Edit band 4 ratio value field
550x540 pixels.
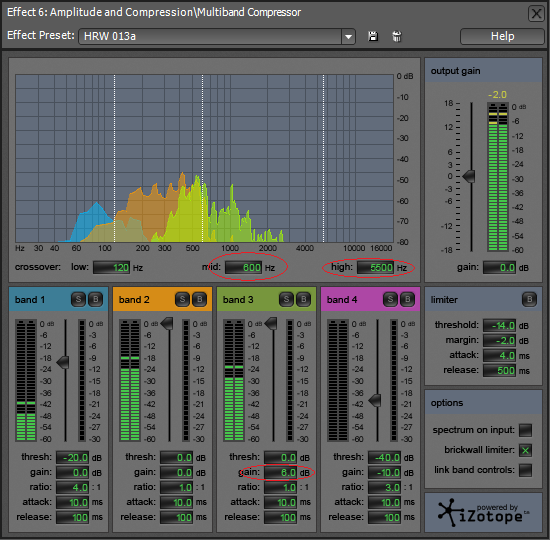click(x=384, y=487)
